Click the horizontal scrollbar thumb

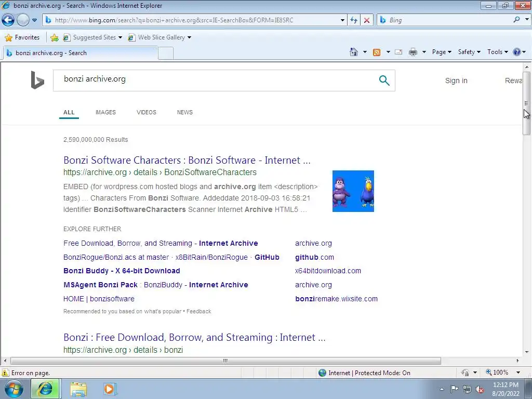point(225,361)
